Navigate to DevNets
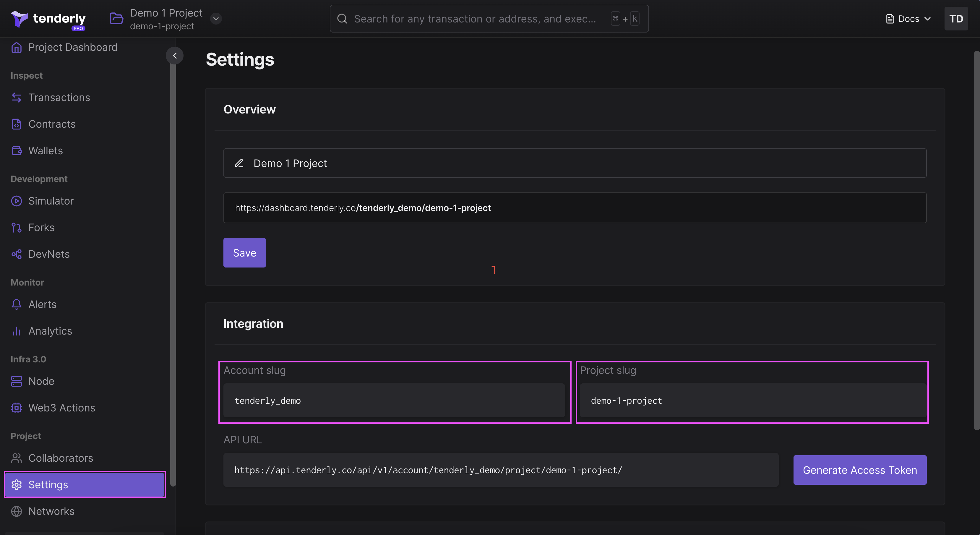This screenshot has width=980, height=535. click(x=49, y=254)
